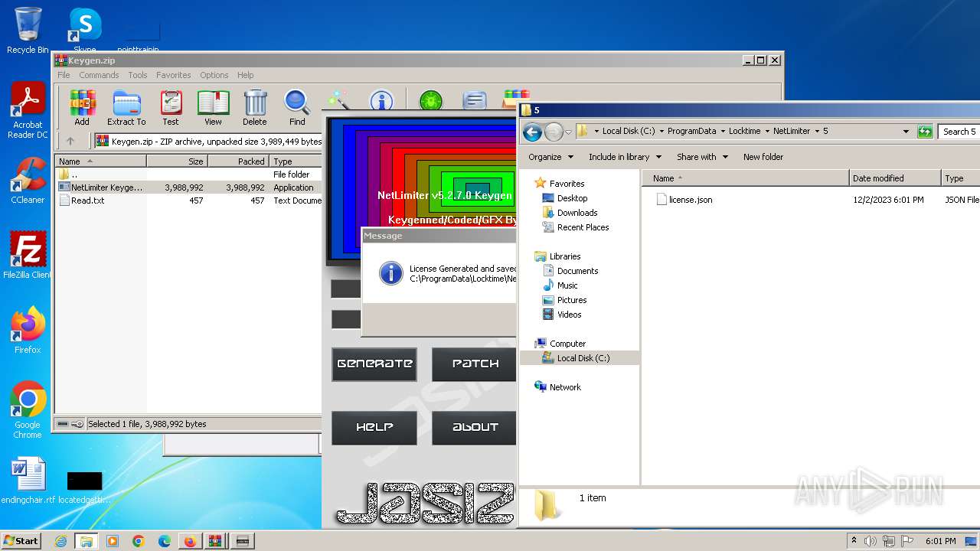Image resolution: width=980 pixels, height=551 pixels.
Task: Click the Find magnifier icon in WinRAR
Action: point(297,107)
